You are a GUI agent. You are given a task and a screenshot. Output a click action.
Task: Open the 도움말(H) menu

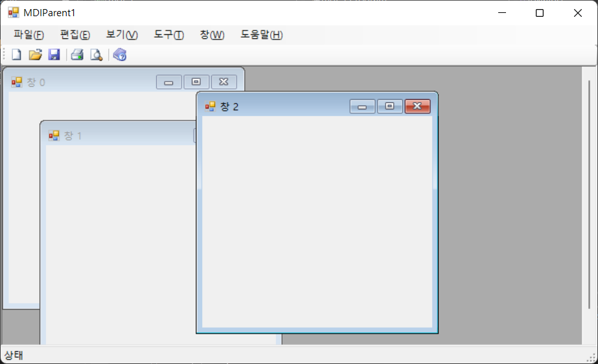click(x=261, y=35)
